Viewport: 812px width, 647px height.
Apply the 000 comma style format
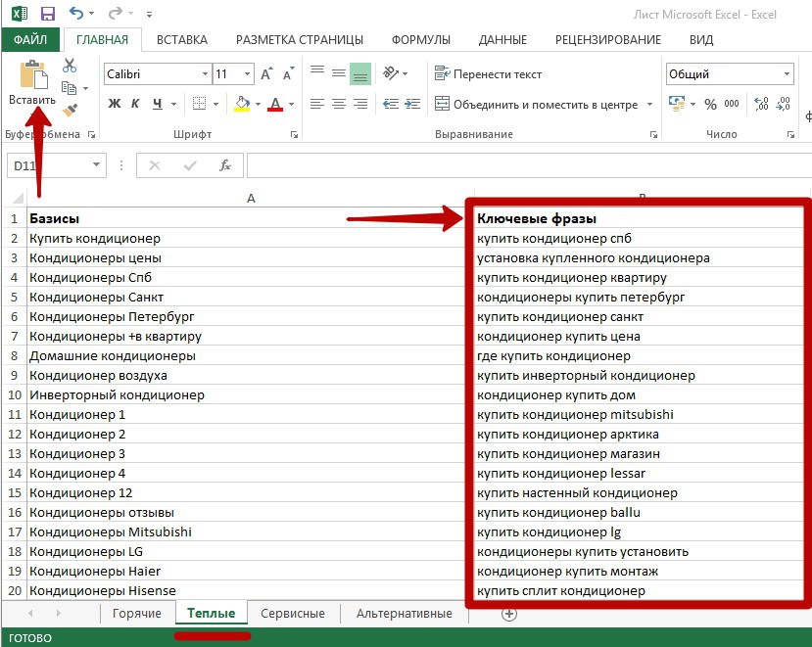coord(732,104)
